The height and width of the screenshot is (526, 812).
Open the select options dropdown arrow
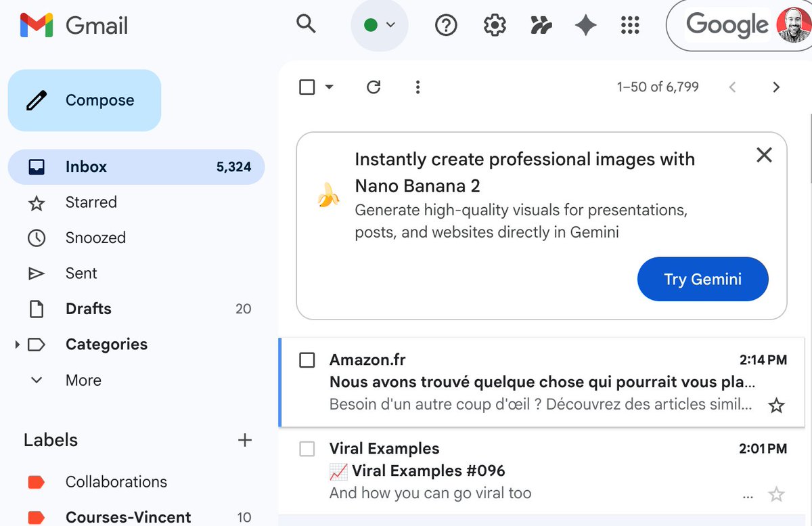click(x=329, y=87)
